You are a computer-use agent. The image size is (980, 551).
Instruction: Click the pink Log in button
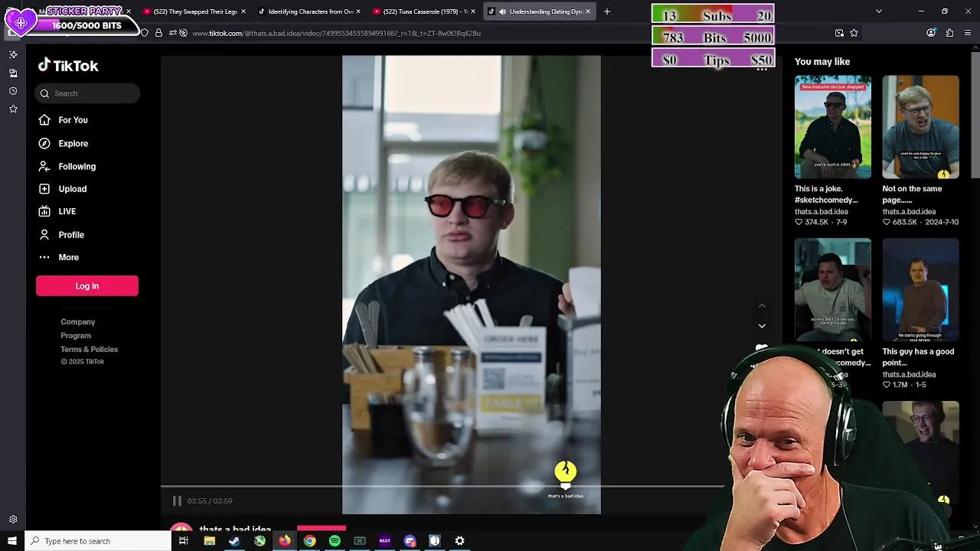pyautogui.click(x=87, y=285)
